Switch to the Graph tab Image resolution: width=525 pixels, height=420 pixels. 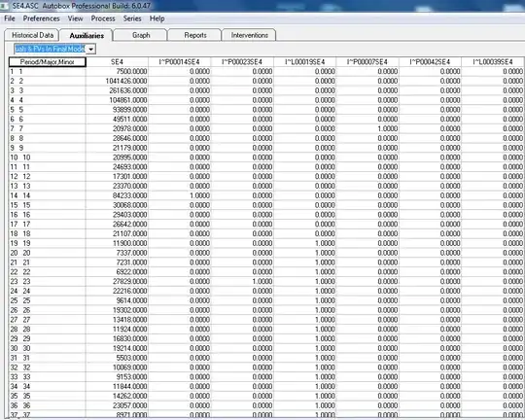141,35
